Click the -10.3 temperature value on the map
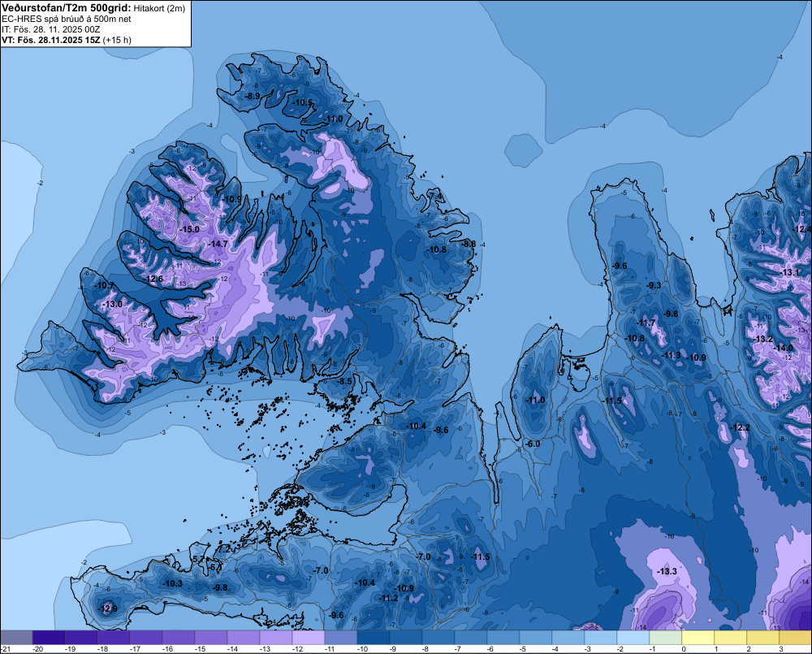This screenshot has height=654, width=812. pyautogui.click(x=172, y=583)
